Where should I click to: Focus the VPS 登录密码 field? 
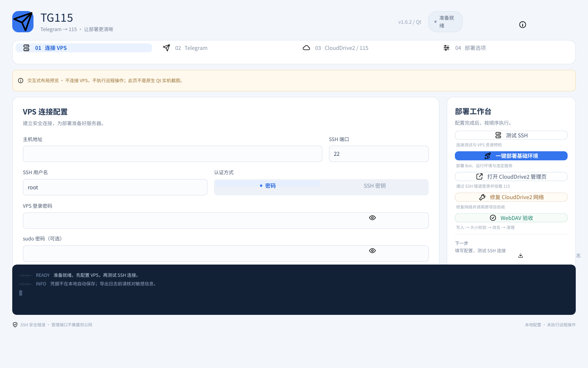[226, 220]
